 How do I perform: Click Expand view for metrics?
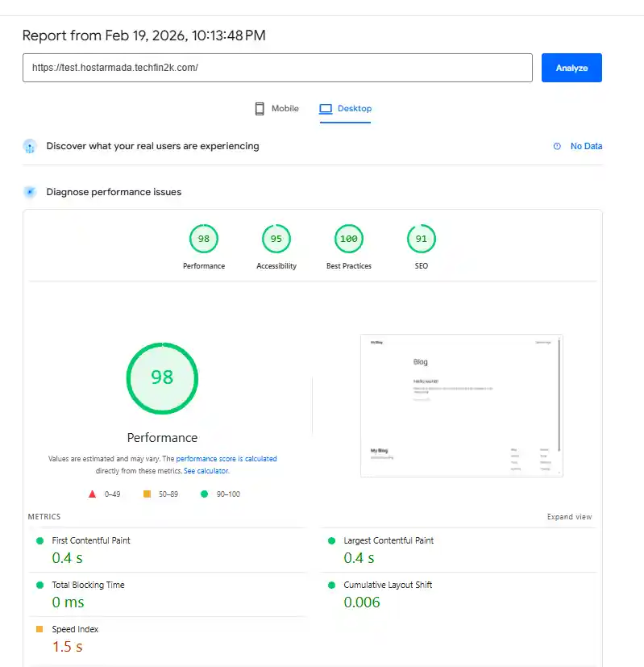click(569, 517)
